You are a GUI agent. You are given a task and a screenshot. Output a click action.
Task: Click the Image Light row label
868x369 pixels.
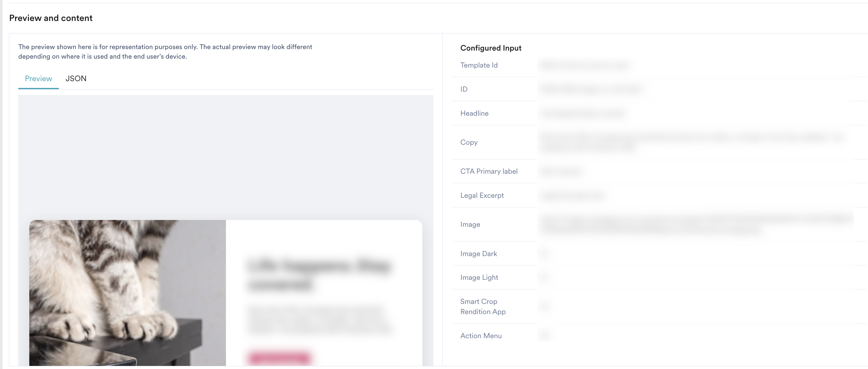coord(479,277)
